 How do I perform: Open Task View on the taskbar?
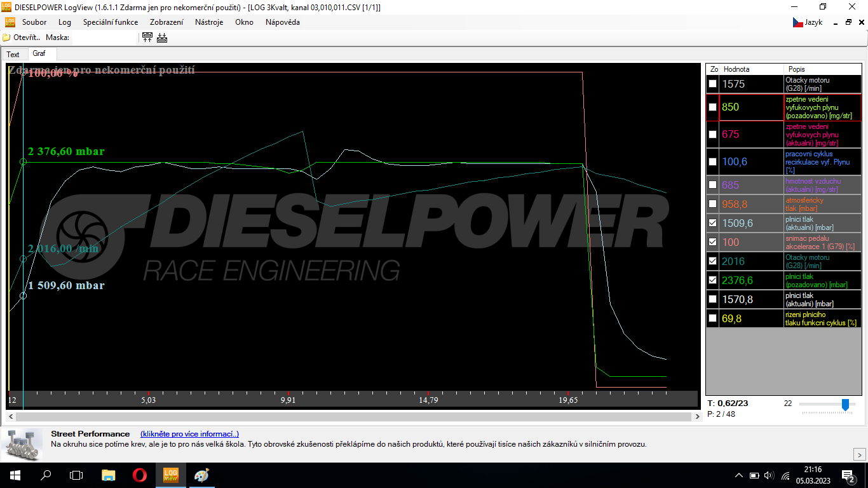76,475
